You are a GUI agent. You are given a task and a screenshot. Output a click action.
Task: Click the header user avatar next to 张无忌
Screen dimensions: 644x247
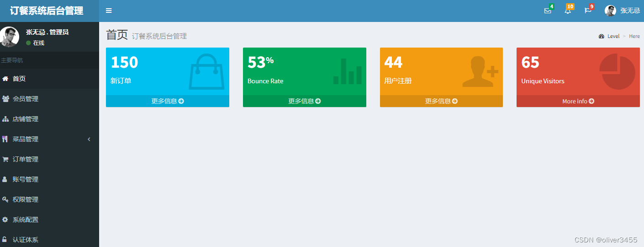(x=610, y=11)
